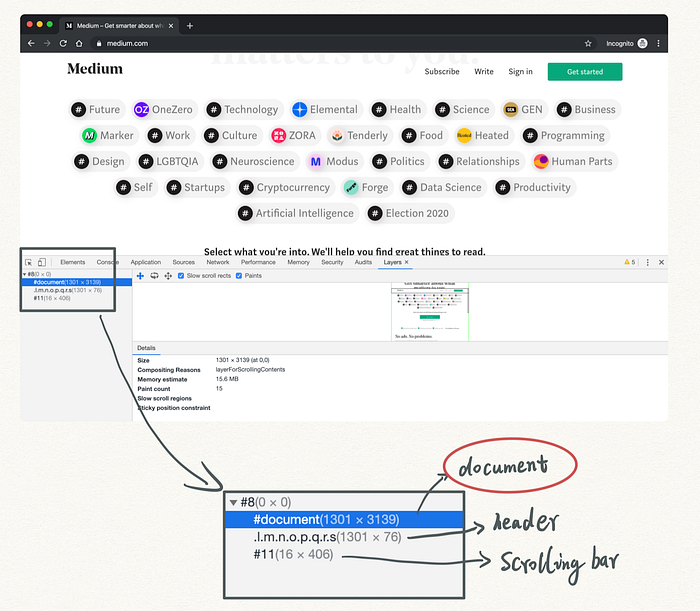Open the browser home page icon
Image resolution: width=700 pixels, height=611 pixels.
79,43
